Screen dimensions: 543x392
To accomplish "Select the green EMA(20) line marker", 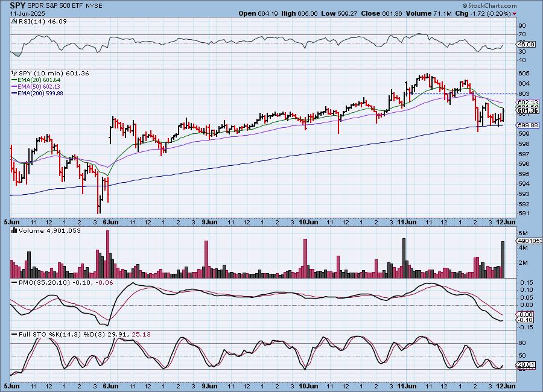I will coord(14,80).
